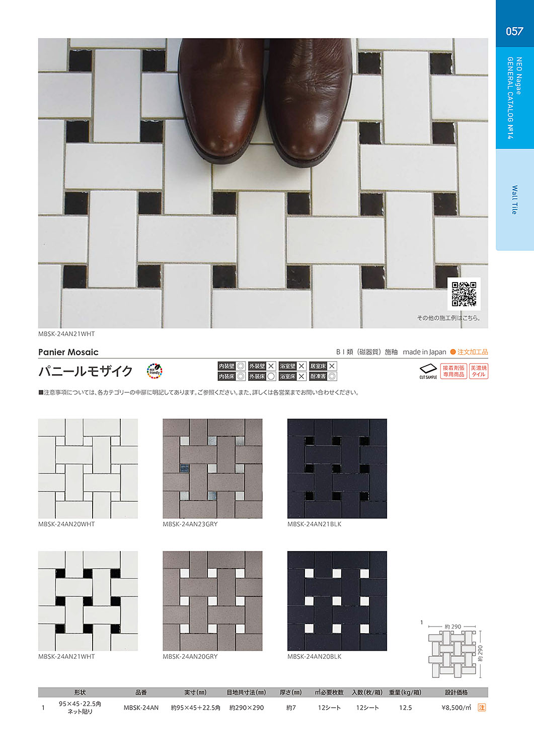Viewport: 534px width, 756px height.
Task: Click the QR code for installation examples
Action: coord(464,294)
